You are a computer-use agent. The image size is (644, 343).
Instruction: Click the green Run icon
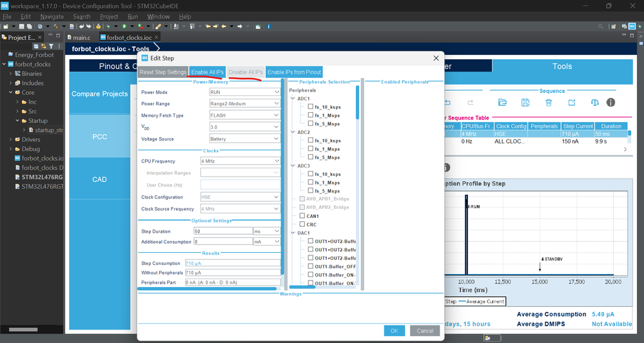click(124, 26)
